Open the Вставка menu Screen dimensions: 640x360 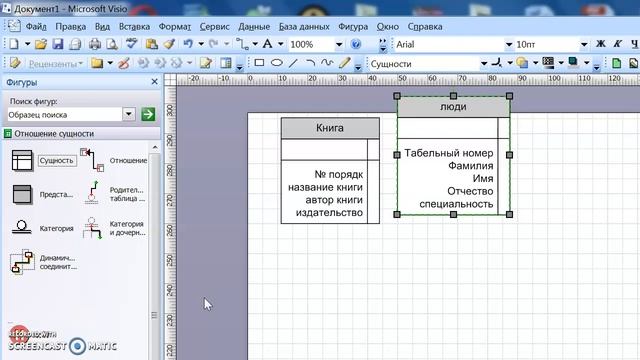point(134,27)
